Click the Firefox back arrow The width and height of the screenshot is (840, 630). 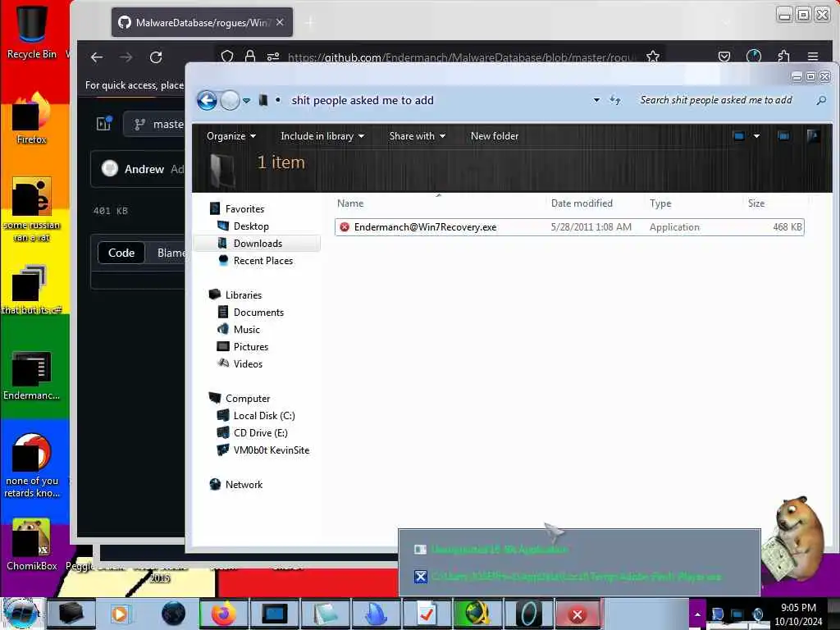(97, 57)
